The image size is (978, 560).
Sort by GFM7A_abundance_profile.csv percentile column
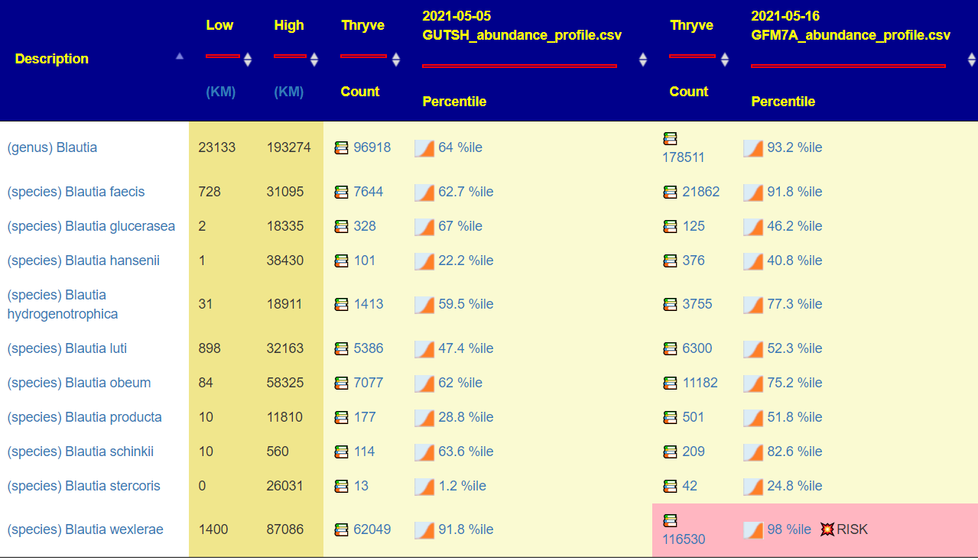(x=972, y=60)
